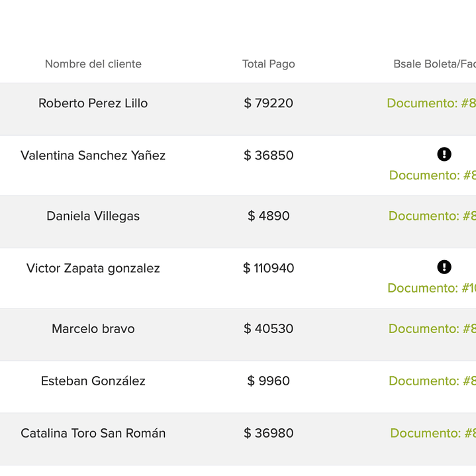The height and width of the screenshot is (476, 476).
Task: Click the $ 110940 payment amount
Action: 269,268
